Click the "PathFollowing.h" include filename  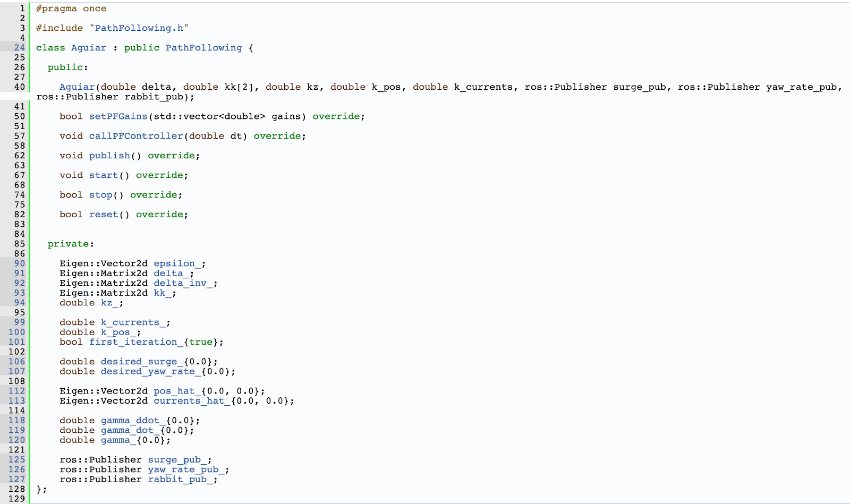[x=139, y=28]
